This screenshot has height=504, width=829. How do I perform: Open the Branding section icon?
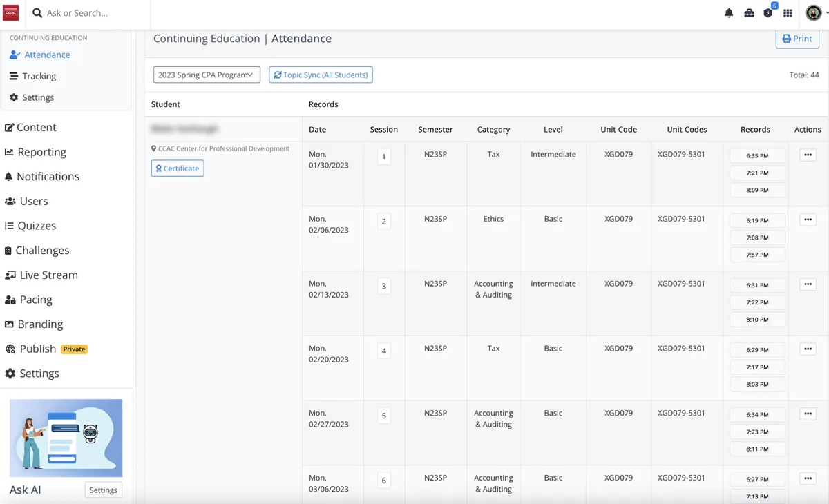click(x=10, y=324)
